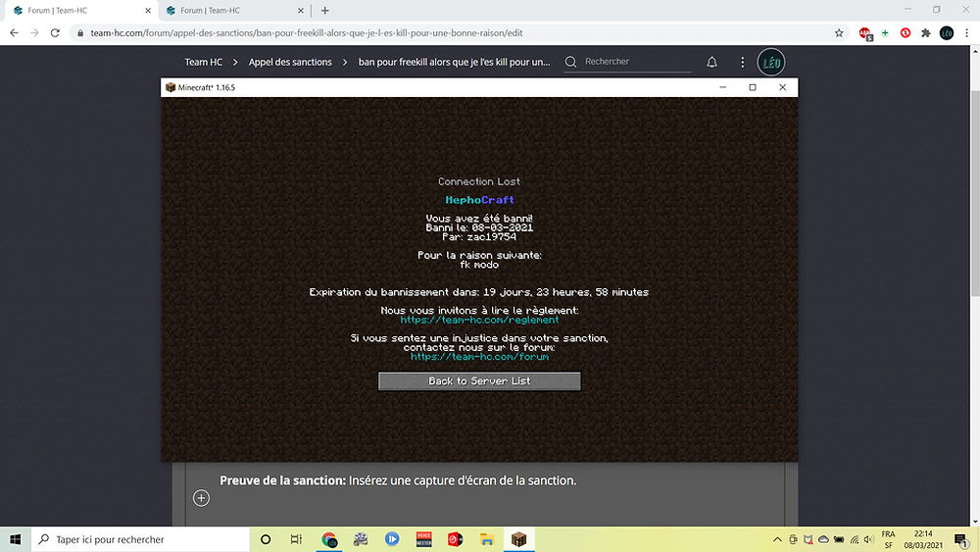The image size is (980, 552).
Task: Close the Minecraft 1.16.5 window
Action: click(782, 87)
